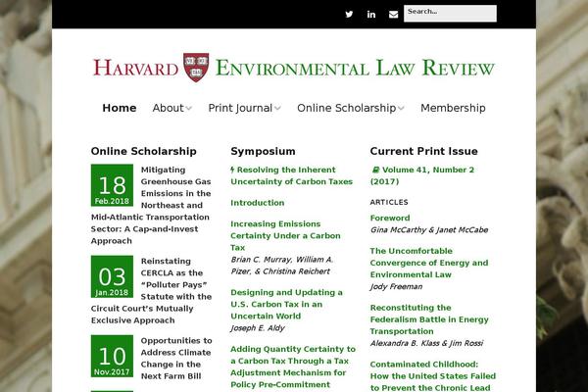
Task: Open the symposium Introduction link
Action: 257,203
